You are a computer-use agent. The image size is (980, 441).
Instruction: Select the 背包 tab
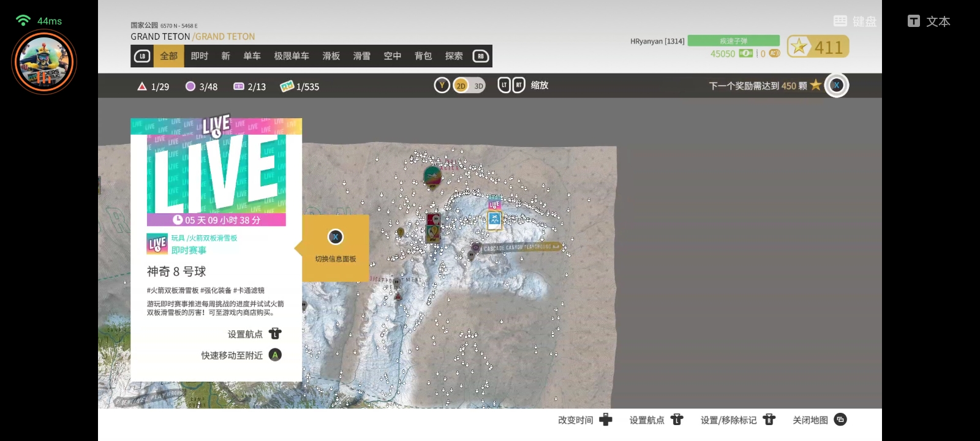click(423, 56)
